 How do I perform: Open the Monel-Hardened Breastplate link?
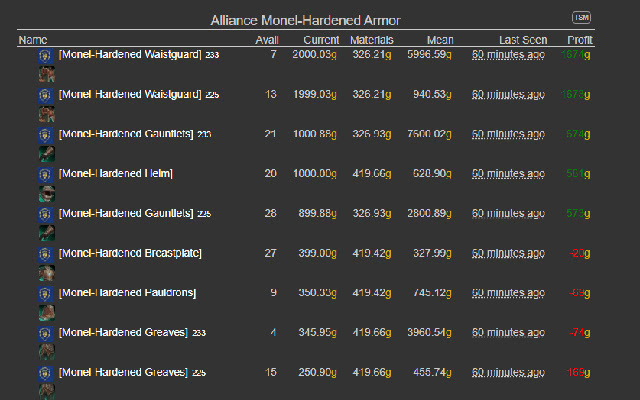pyautogui.click(x=130, y=254)
